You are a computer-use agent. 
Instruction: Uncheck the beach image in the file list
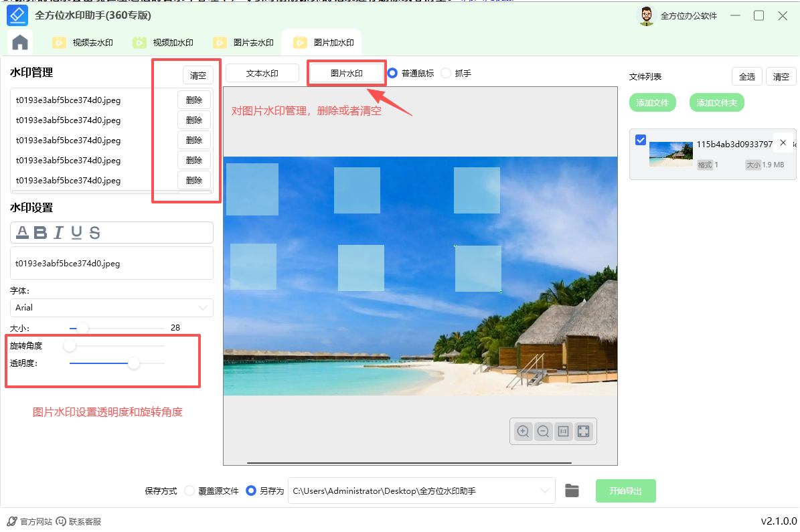tap(641, 140)
